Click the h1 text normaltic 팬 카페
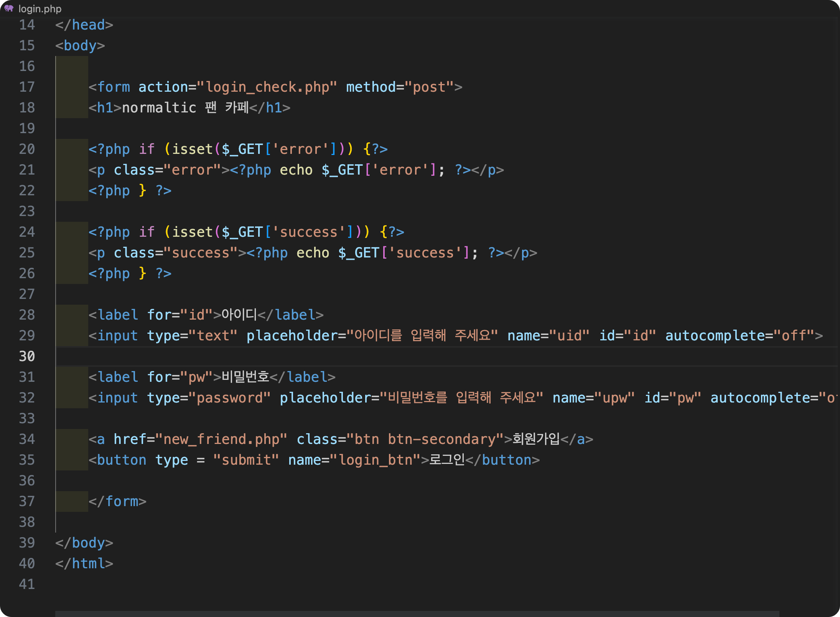This screenshot has height=617, width=840. coord(185,107)
